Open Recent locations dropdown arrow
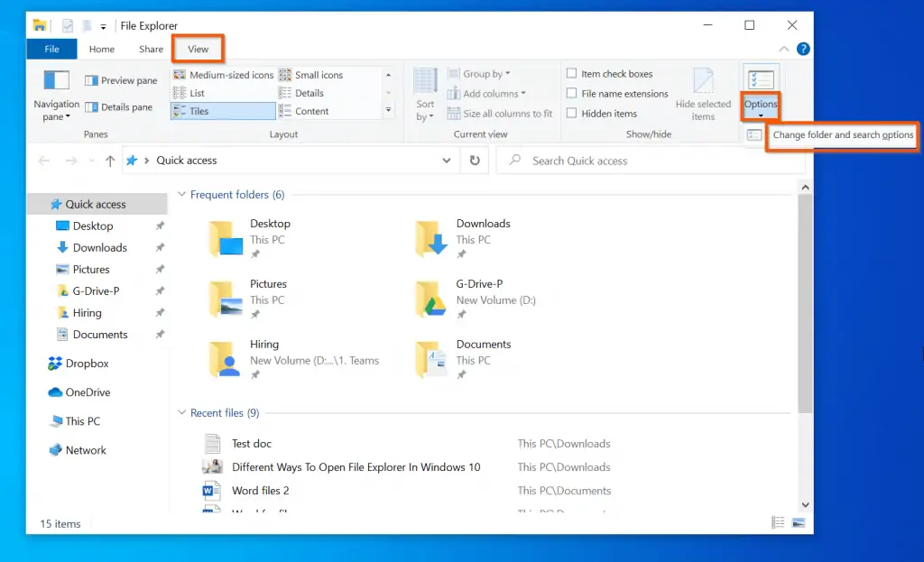 pos(91,161)
